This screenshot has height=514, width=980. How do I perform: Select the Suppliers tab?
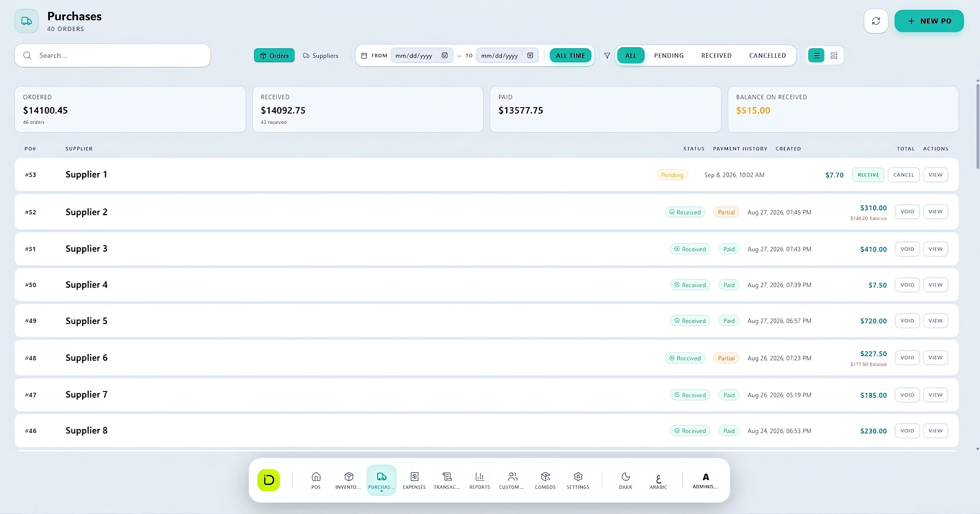[x=320, y=55]
